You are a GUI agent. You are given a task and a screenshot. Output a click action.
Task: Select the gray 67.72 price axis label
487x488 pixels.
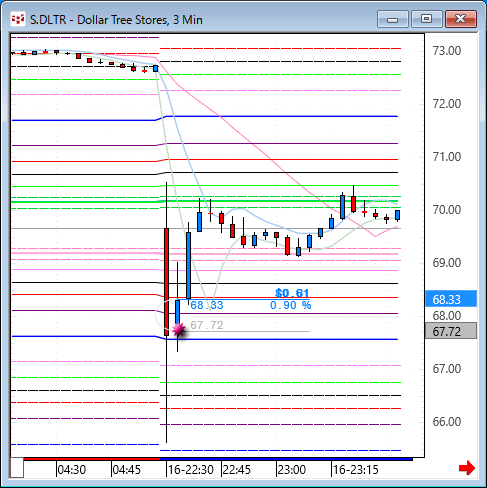tap(451, 331)
